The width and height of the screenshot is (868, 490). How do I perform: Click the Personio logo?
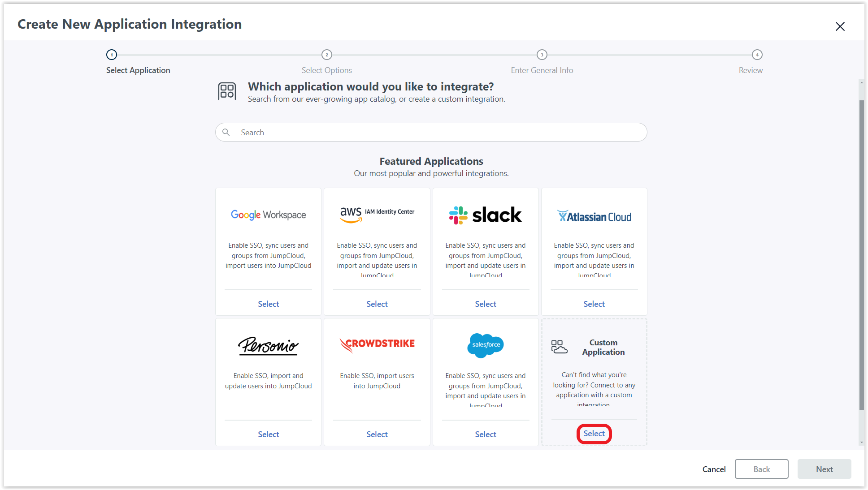pos(268,346)
